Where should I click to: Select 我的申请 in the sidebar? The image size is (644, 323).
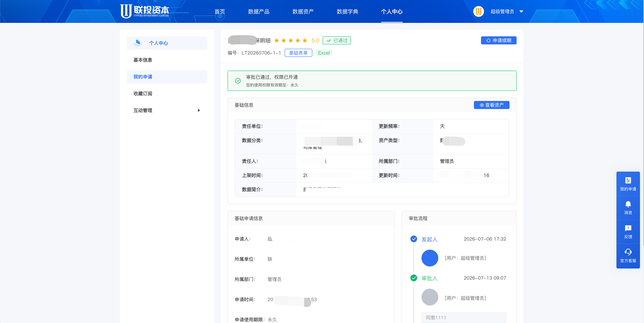coord(167,77)
